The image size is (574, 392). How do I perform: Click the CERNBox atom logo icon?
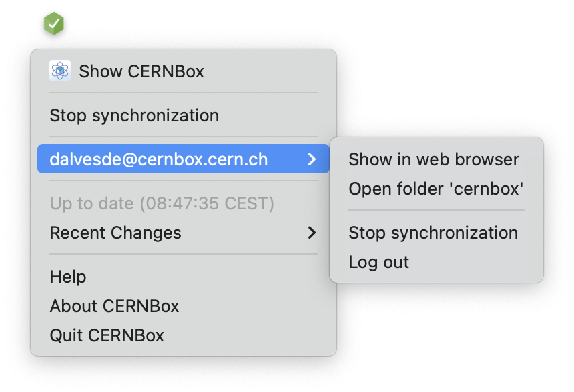point(60,71)
